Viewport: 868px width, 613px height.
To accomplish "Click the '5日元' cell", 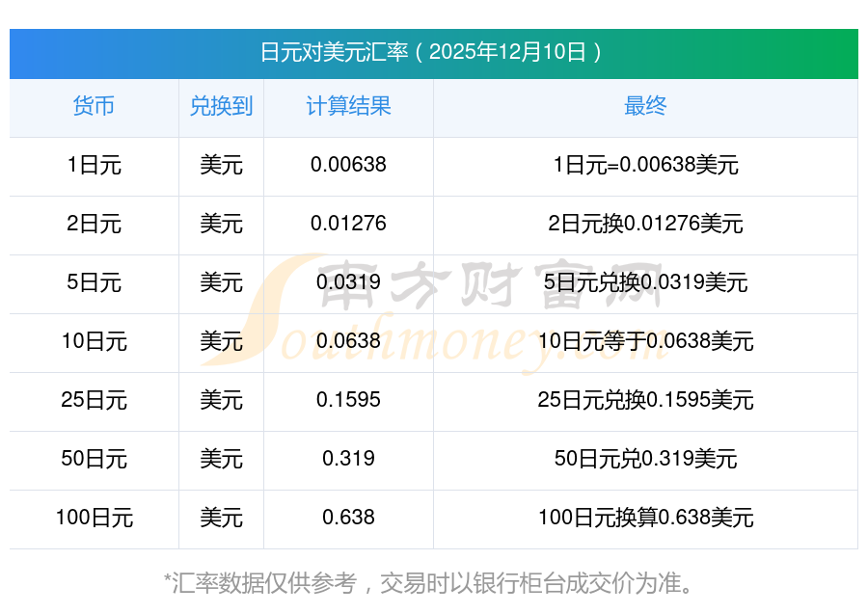I will [x=94, y=282].
